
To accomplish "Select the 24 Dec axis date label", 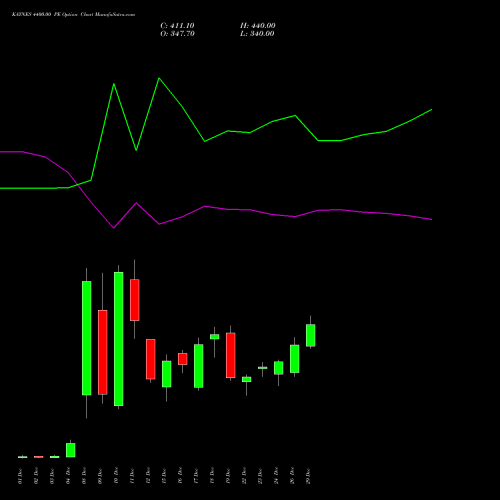I will coord(276,476).
